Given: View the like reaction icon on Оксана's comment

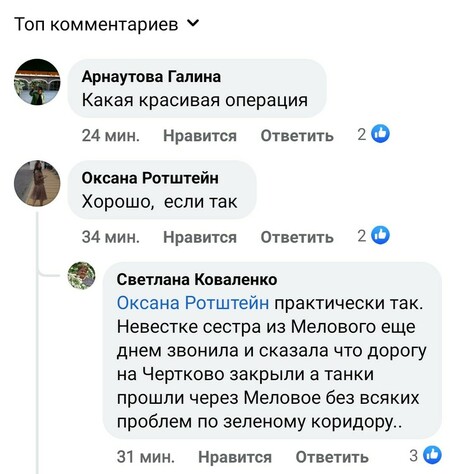Looking at the screenshot, I should pyautogui.click(x=380, y=235).
